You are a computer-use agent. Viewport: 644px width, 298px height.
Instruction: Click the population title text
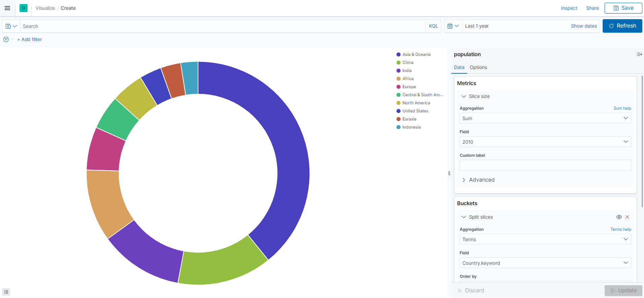[x=467, y=54]
